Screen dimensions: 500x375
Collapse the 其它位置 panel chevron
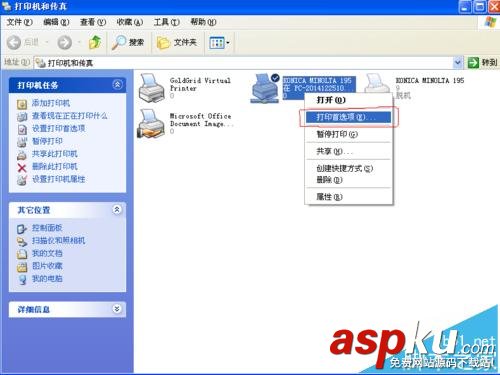tap(117, 210)
